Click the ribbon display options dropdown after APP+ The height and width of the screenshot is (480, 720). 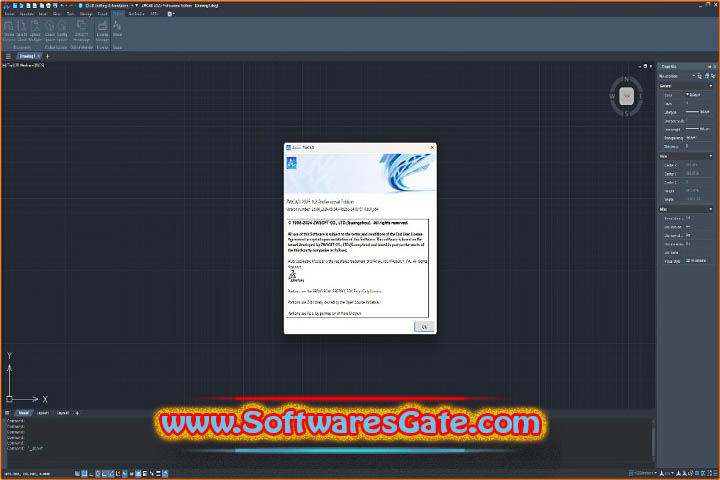[x=171, y=14]
